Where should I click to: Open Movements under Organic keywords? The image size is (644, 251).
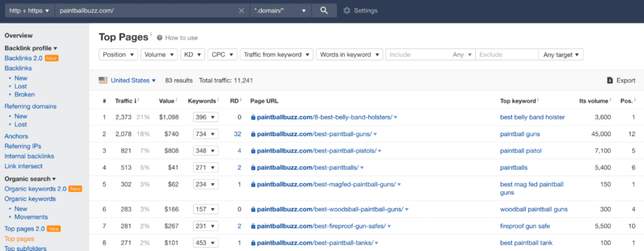[x=31, y=217]
